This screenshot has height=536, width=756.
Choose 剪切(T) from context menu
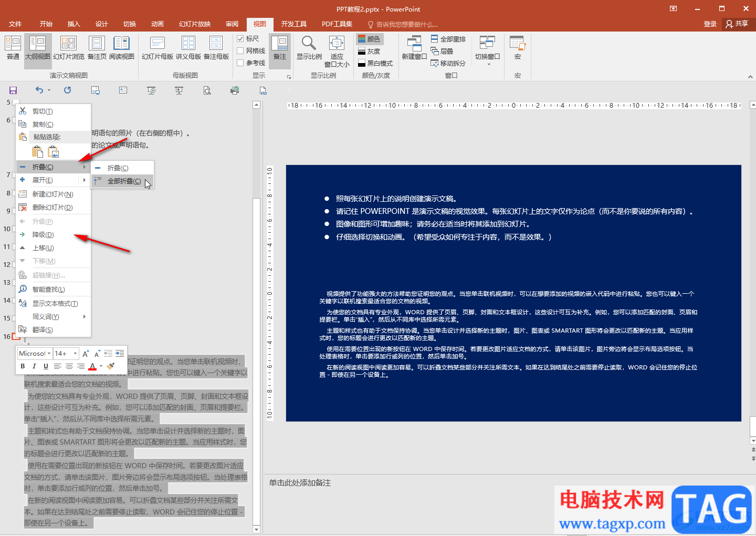point(53,111)
